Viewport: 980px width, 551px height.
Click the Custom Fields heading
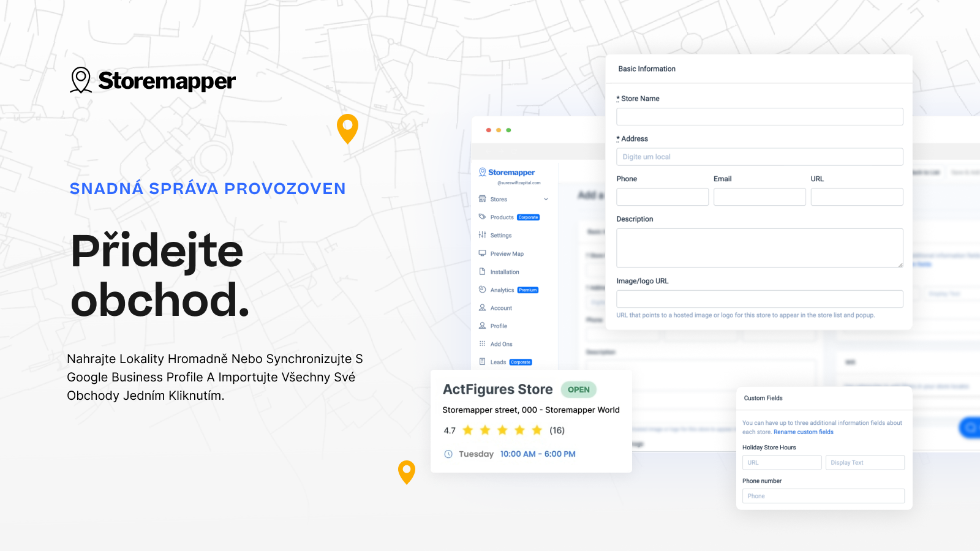pyautogui.click(x=763, y=398)
